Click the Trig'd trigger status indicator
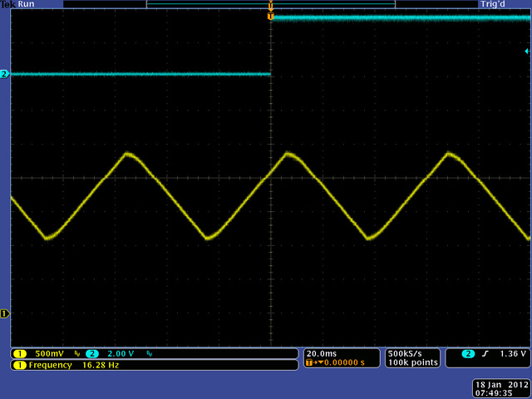 (491, 4)
